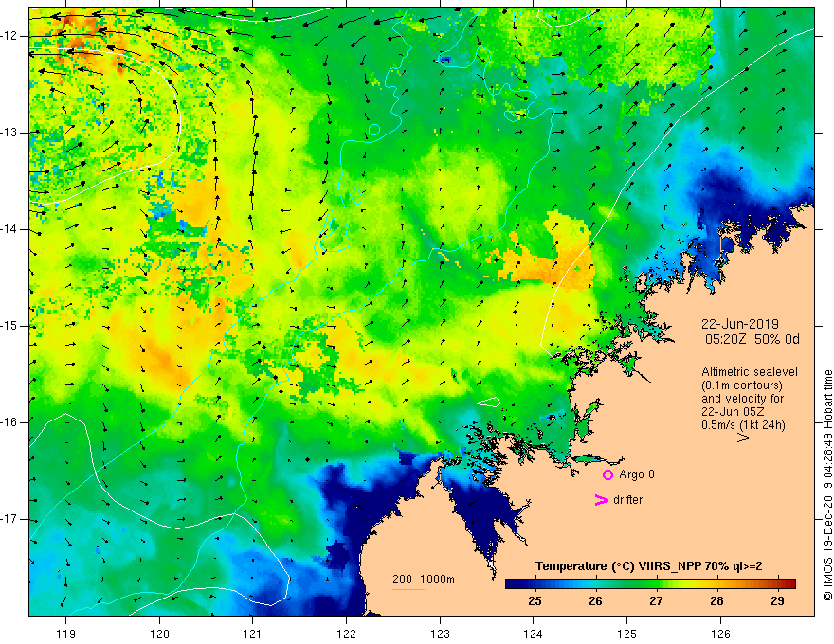
Task: Click the "22-Jun-2019" date label
Action: [x=740, y=324]
